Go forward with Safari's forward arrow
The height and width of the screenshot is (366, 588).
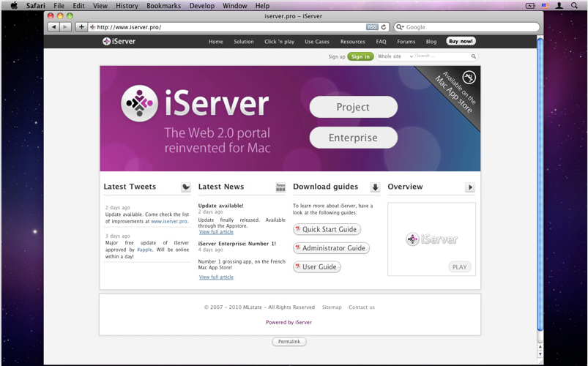pos(65,27)
